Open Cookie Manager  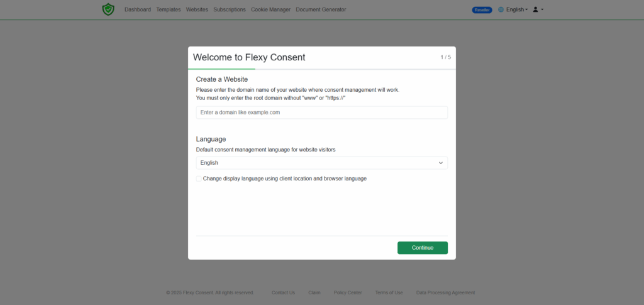pyautogui.click(x=270, y=9)
